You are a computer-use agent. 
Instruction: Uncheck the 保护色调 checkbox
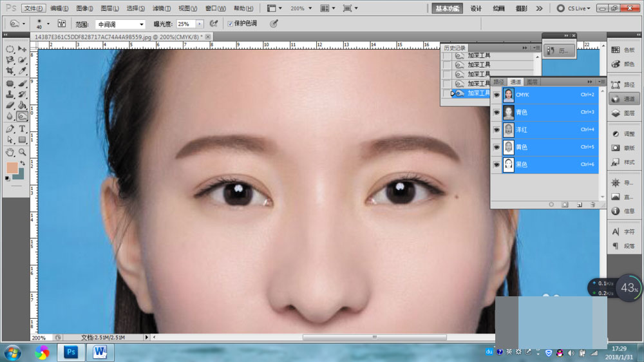230,24
